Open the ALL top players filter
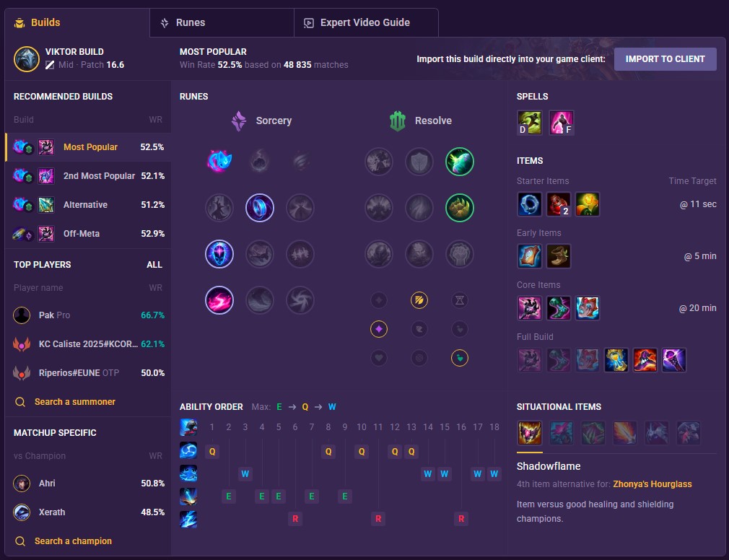 click(x=154, y=264)
